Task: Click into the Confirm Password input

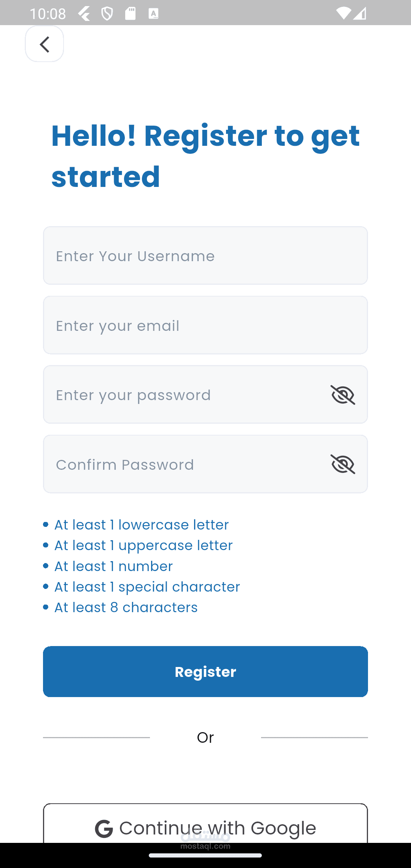Action: pos(183,464)
